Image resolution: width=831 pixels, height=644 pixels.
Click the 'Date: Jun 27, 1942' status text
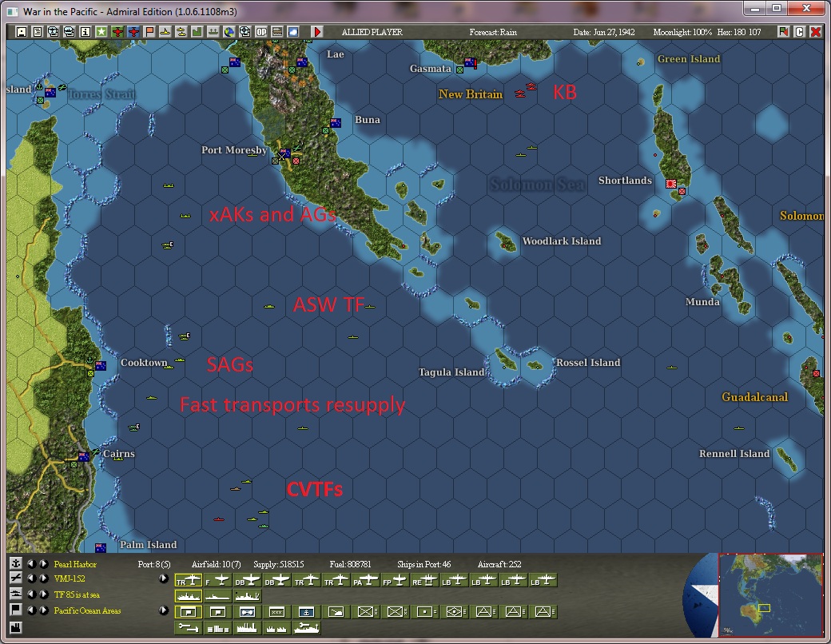click(603, 32)
